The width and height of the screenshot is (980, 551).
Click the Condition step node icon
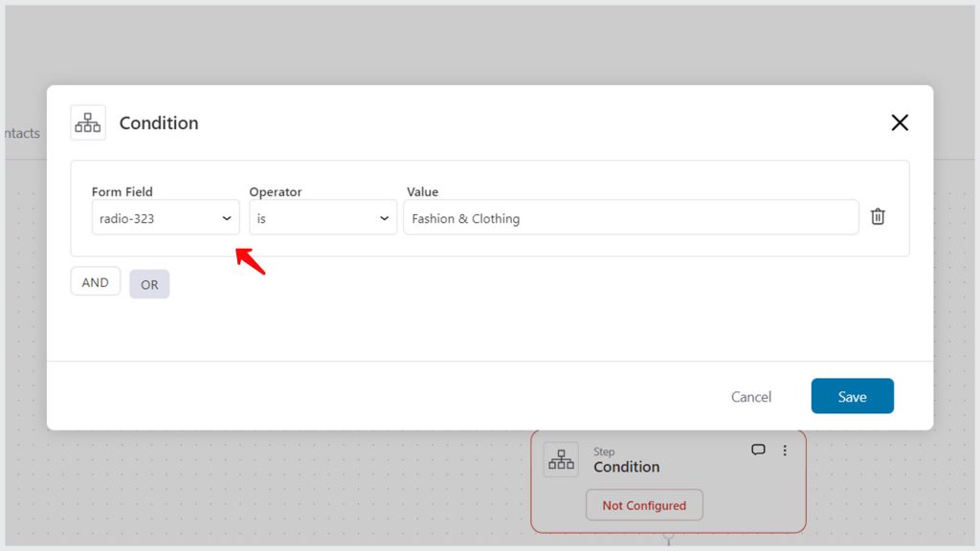pyautogui.click(x=561, y=460)
